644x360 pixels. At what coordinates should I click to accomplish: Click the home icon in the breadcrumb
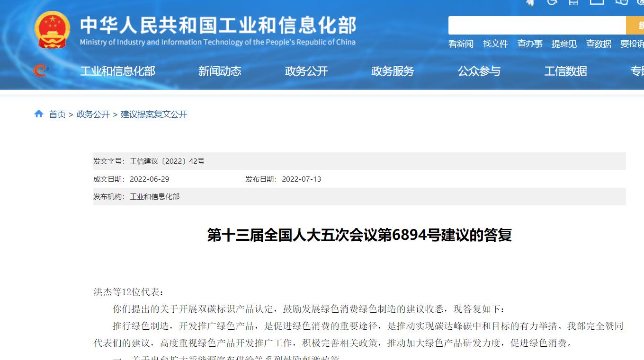[x=38, y=114]
